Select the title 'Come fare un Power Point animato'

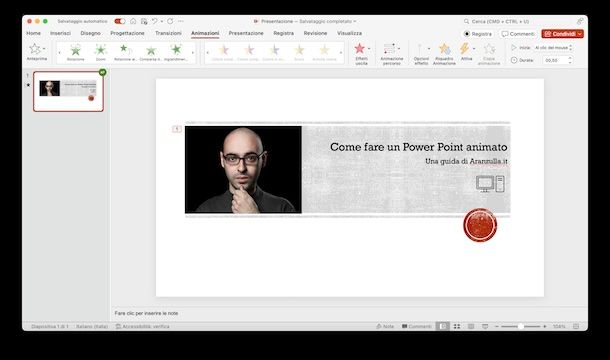[x=419, y=147]
